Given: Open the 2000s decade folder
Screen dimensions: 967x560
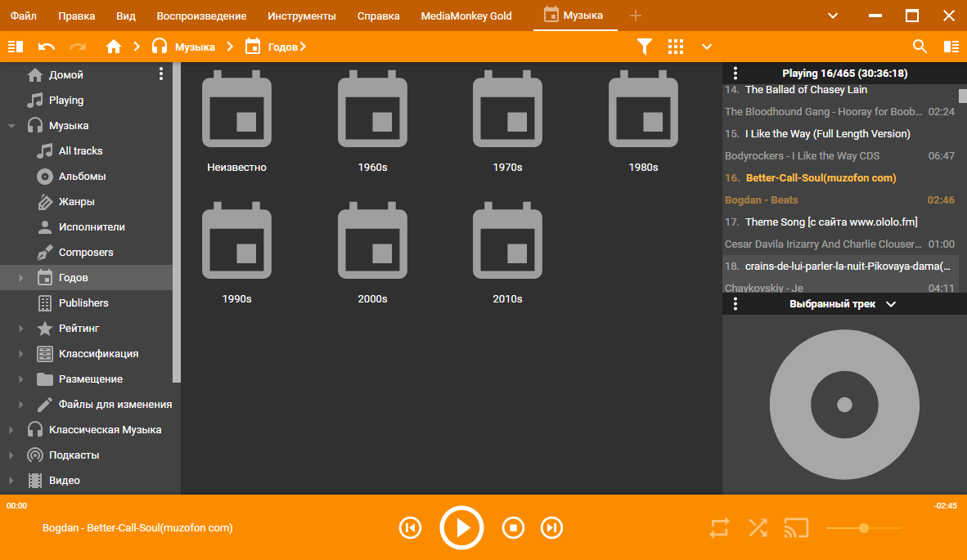Looking at the screenshot, I should tap(372, 253).
